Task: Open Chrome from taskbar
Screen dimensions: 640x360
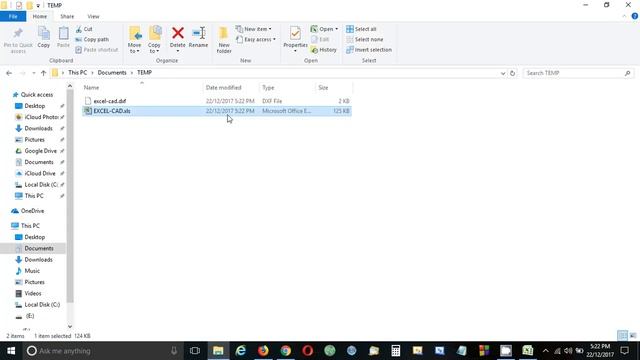Action: click(x=286, y=351)
